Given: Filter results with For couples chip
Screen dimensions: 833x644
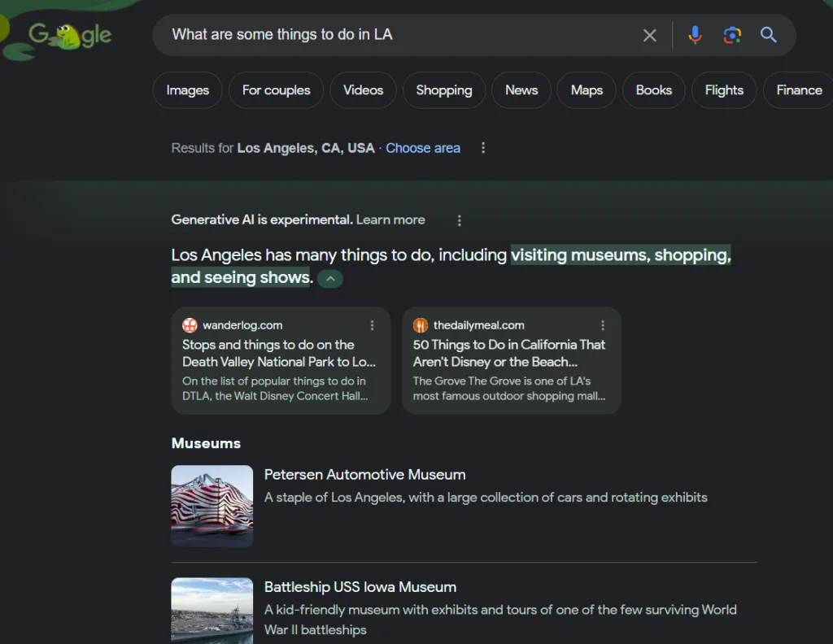Looking at the screenshot, I should 276,90.
